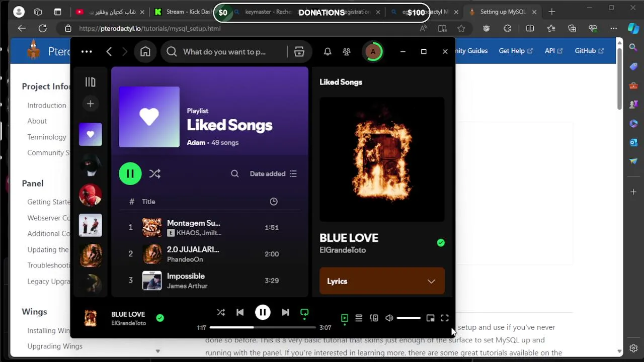The width and height of the screenshot is (644, 362).
Task: Add page to browser favorites star
Action: (x=461, y=29)
